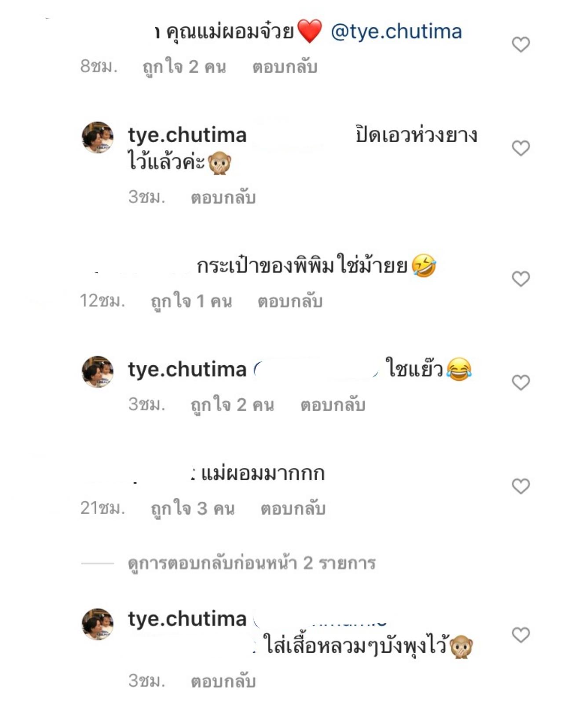
Task: Tap "ตอบกลับ" under the 8ชม. comment
Action: (x=285, y=67)
